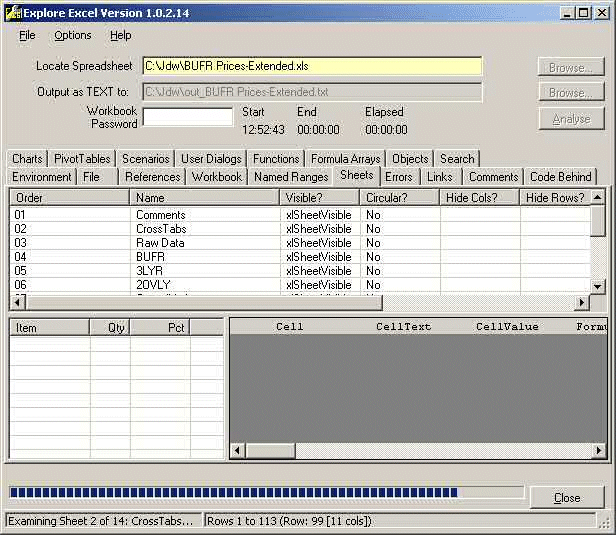Click the 'Examining Sheet 2 of 14' status text
The height and width of the screenshot is (535, 616).
[x=101, y=521]
